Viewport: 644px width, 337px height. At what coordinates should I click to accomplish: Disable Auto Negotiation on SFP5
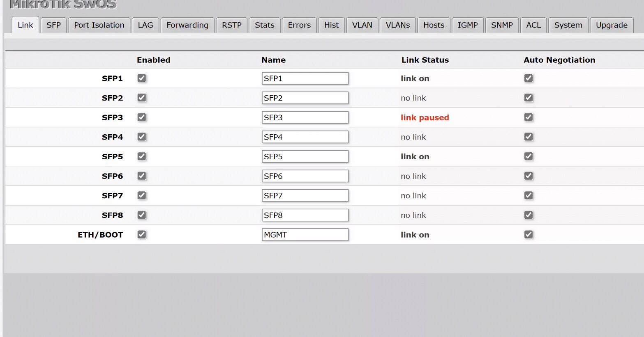[x=529, y=156]
